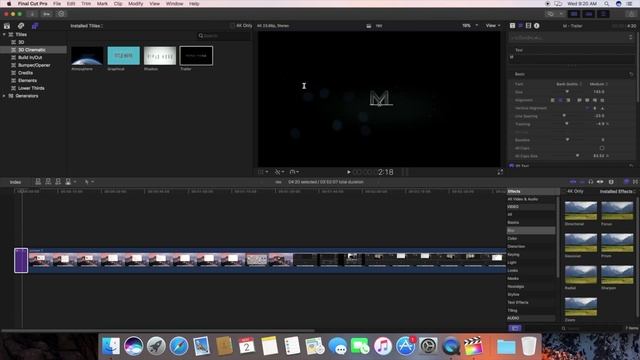Screen dimensions: 640x360
Task: Click the Connect clip to primary storyline icon
Action: (38, 182)
